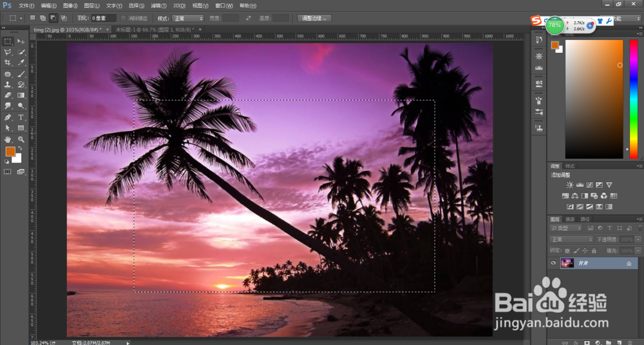The width and height of the screenshot is (644, 345).
Task: Hide the 背景 layer with eye icon
Action: [x=553, y=263]
